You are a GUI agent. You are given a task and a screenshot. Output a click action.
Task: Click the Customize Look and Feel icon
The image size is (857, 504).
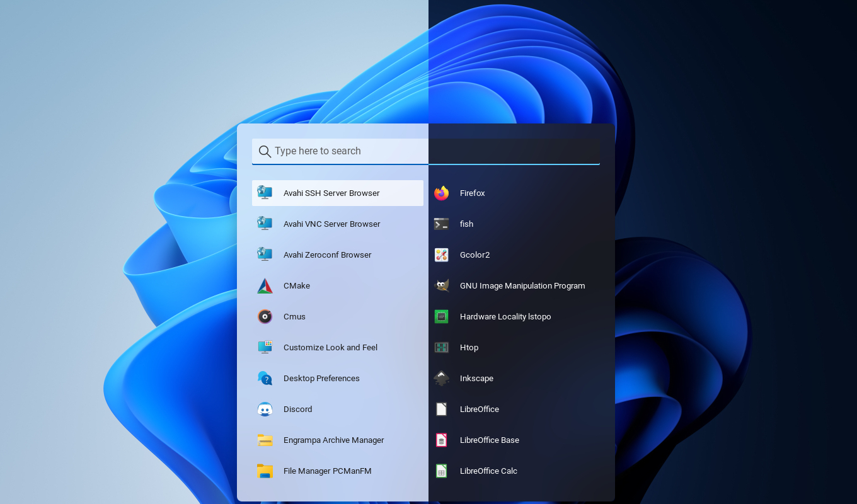(265, 348)
